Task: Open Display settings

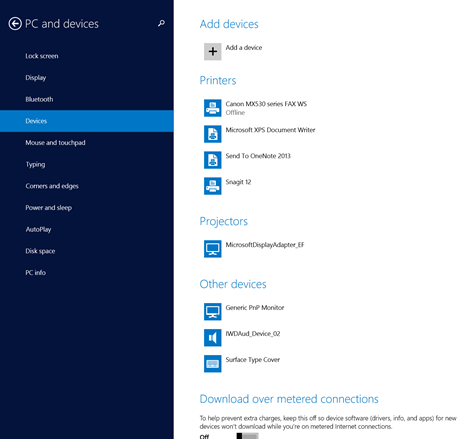Action: (87, 78)
